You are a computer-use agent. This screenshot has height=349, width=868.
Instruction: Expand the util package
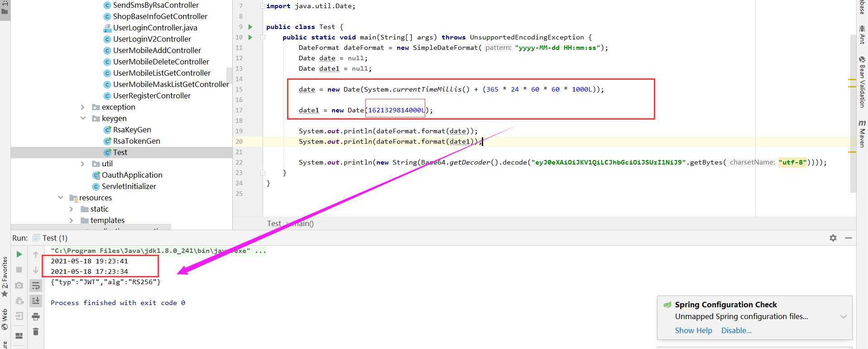[82, 164]
